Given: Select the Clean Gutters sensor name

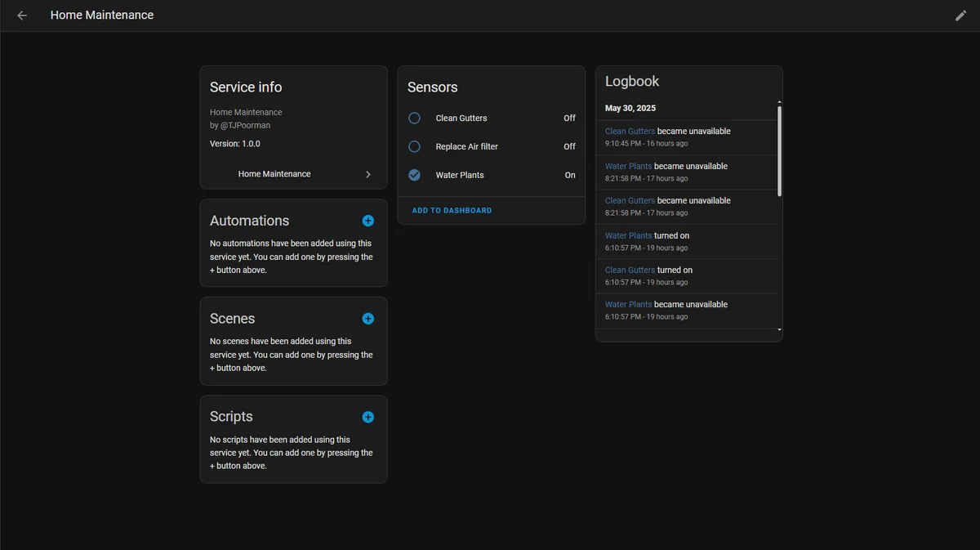Looking at the screenshot, I should 461,118.
